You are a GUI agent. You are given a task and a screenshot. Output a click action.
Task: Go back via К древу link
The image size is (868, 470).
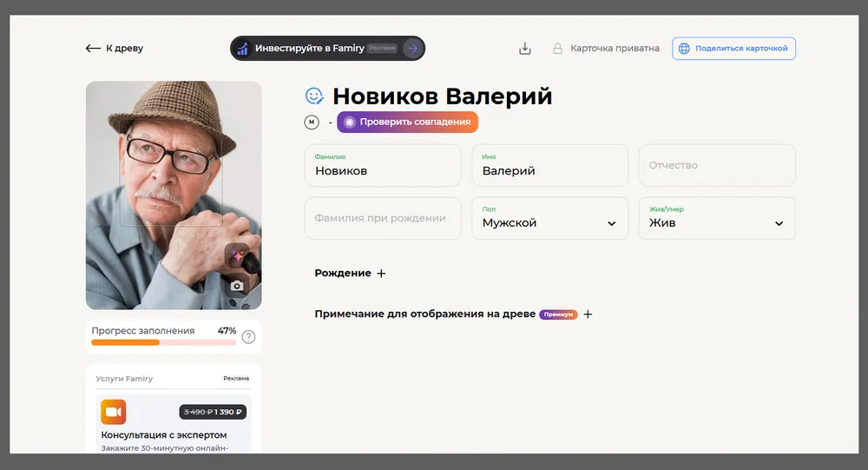tap(115, 49)
